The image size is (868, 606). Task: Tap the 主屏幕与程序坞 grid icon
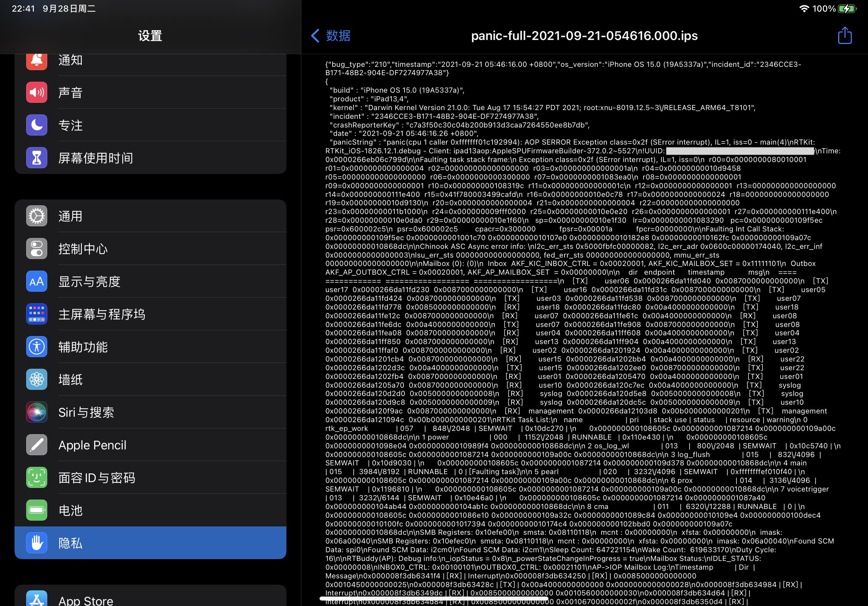click(x=37, y=314)
